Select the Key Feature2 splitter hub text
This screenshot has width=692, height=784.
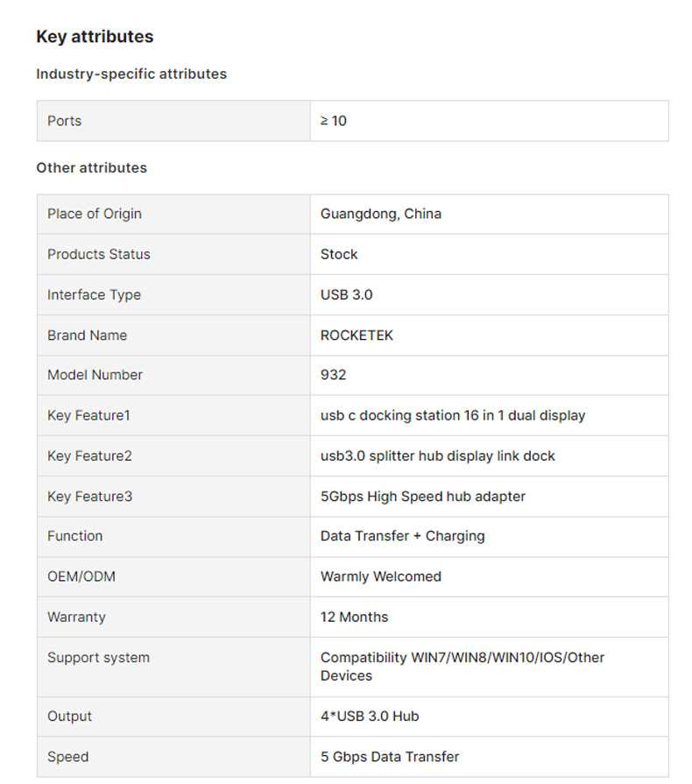pos(438,456)
